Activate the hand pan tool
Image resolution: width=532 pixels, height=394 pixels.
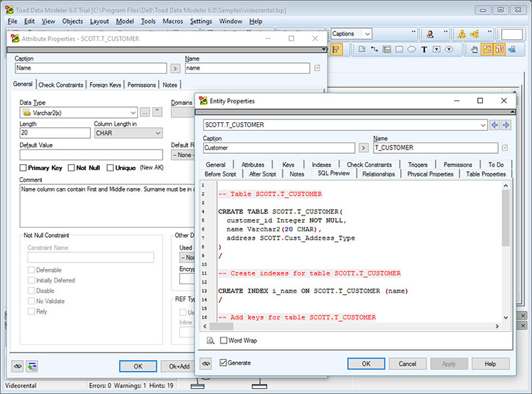(x=474, y=49)
